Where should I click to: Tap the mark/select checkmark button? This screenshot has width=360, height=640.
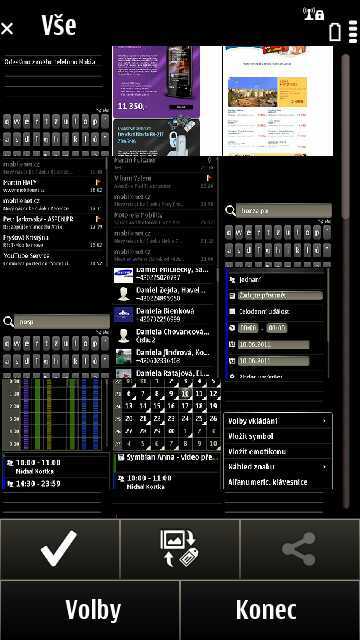pos(60,549)
